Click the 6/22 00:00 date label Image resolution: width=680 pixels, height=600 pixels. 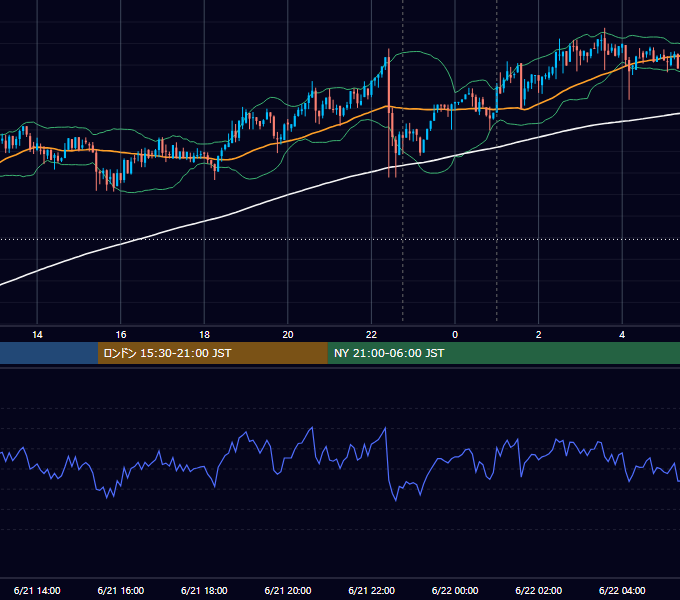[x=455, y=590]
